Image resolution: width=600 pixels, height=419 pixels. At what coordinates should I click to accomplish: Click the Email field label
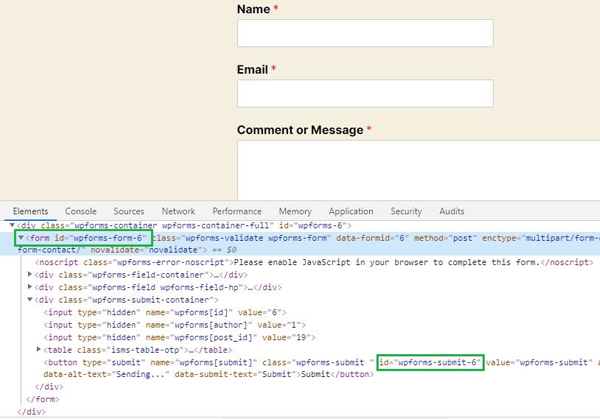(253, 70)
